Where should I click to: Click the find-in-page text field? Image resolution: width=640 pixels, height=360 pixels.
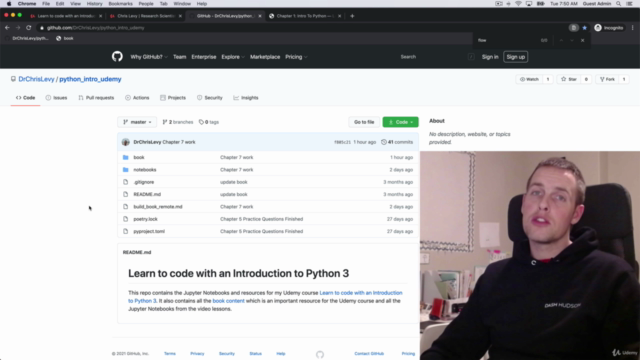506,40
